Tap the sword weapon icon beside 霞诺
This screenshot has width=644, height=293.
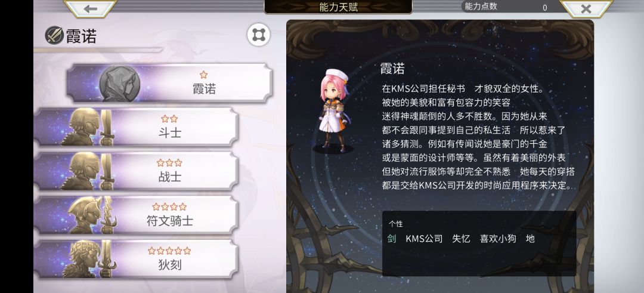[54, 35]
